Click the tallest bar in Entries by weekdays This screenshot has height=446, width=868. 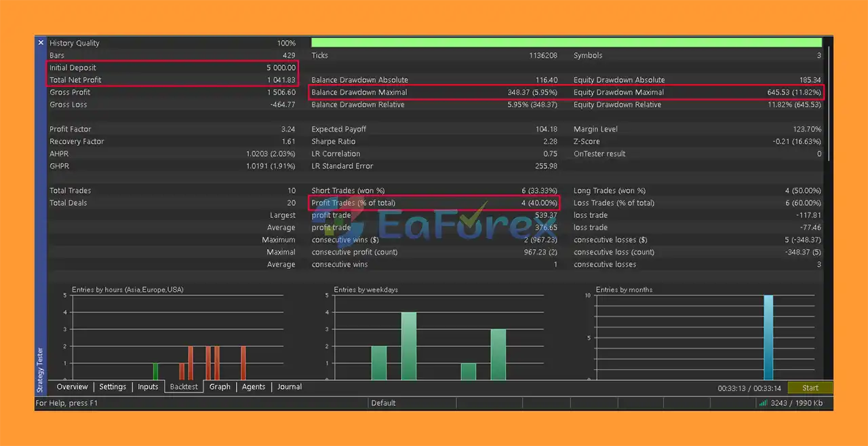[x=409, y=346]
